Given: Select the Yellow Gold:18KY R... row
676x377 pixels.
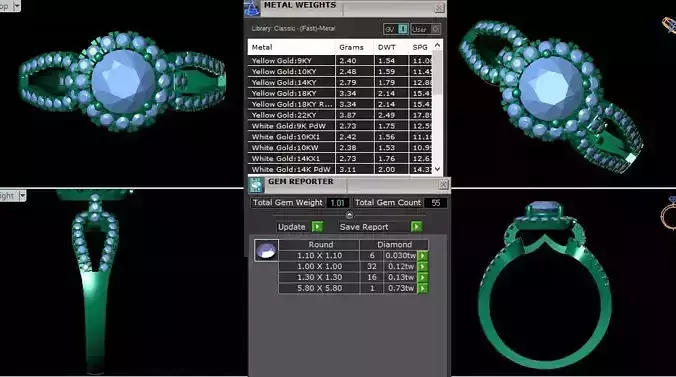Looking at the screenshot, I should pos(340,104).
